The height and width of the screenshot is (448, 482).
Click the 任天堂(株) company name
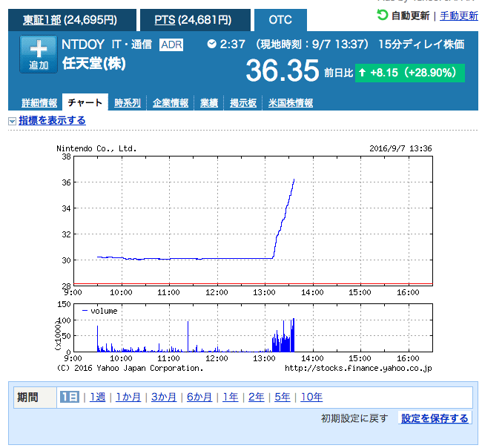[x=94, y=63]
